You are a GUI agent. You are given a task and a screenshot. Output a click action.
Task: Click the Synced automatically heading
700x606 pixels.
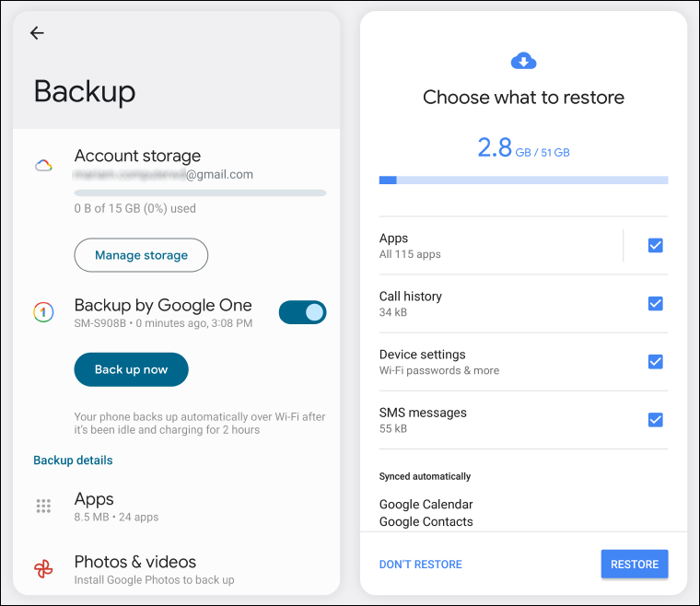425,476
